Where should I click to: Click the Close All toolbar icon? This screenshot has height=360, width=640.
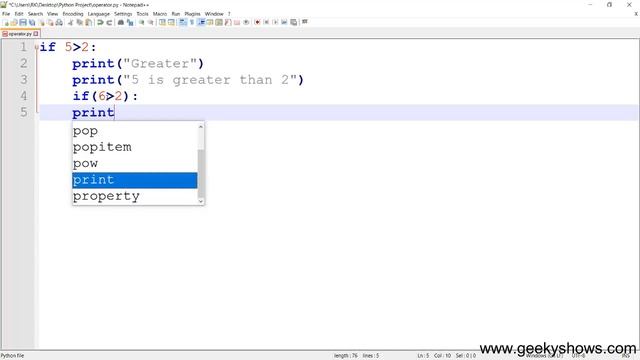click(x=50, y=22)
